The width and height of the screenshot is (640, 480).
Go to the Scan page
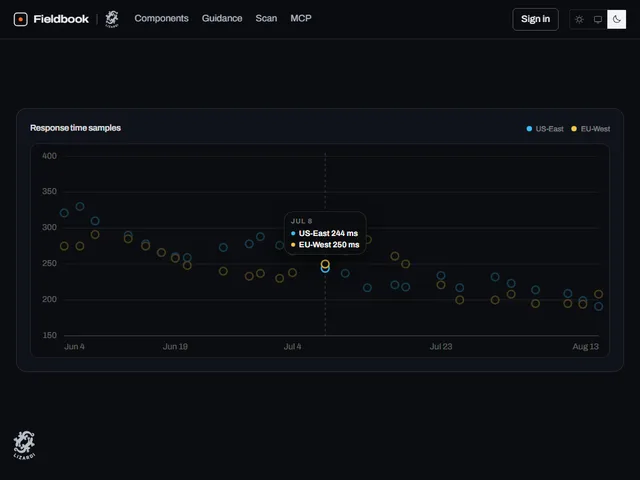pyautogui.click(x=266, y=18)
